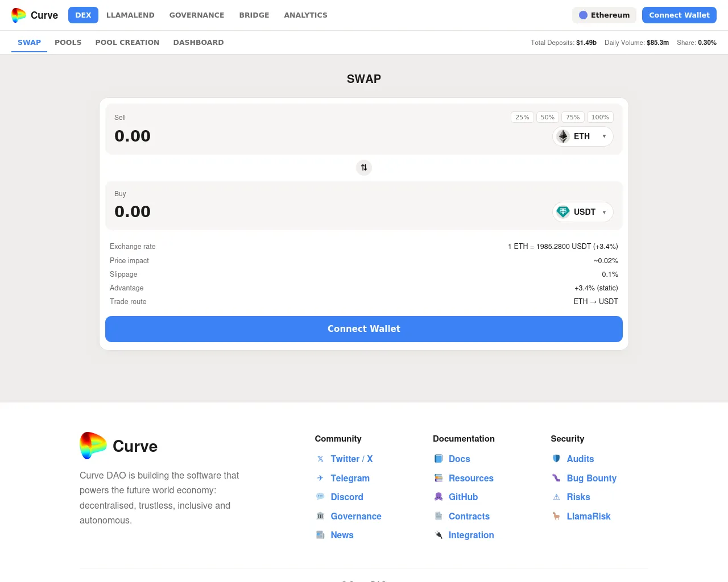Click Connect Wallet in the header
The width and height of the screenshot is (728, 582).
pyautogui.click(x=679, y=15)
